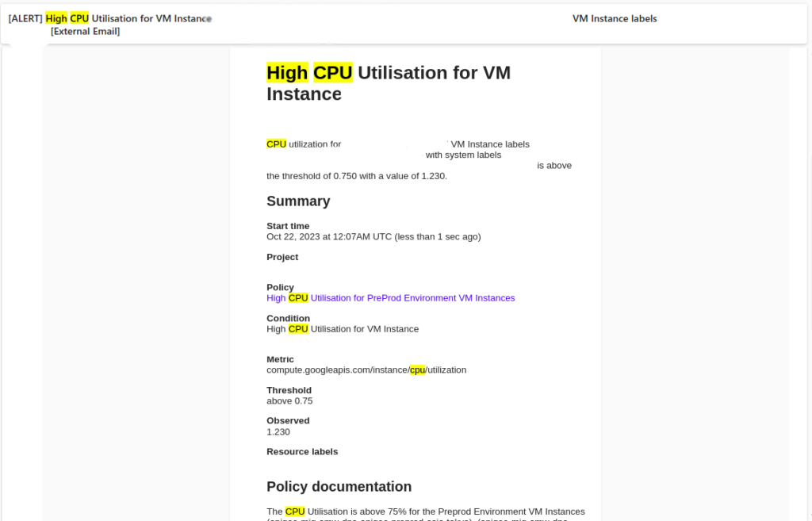The width and height of the screenshot is (812, 521).
Task: Click the Oct 22, 2023 start time value
Action: 373,236
